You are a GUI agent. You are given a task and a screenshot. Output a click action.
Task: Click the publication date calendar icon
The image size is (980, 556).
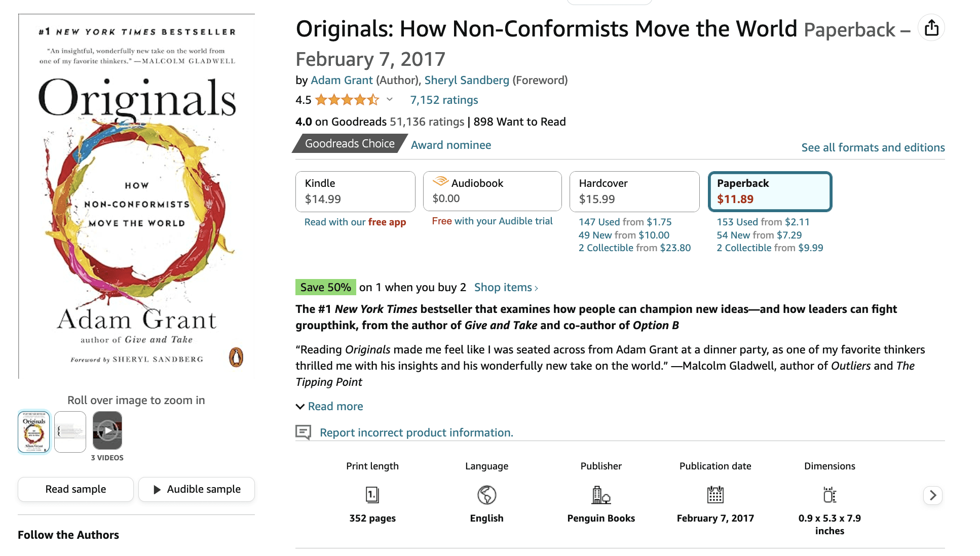pyautogui.click(x=715, y=495)
